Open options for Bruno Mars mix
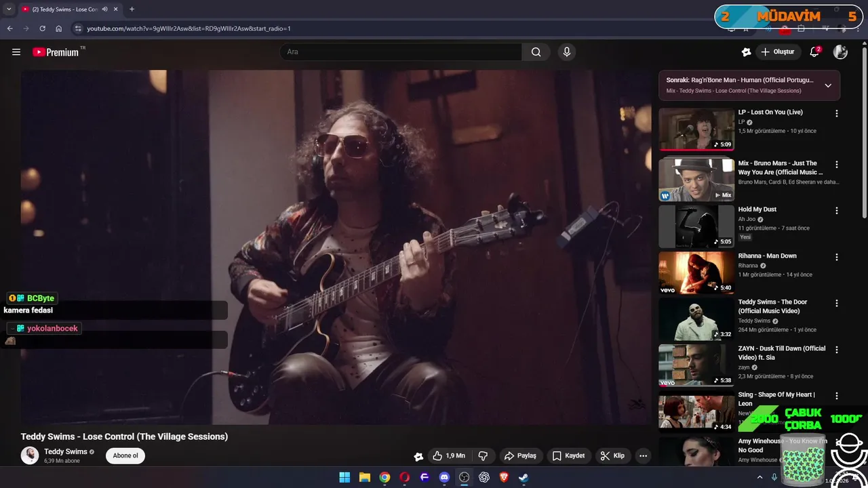The image size is (868, 488). pos(836,165)
